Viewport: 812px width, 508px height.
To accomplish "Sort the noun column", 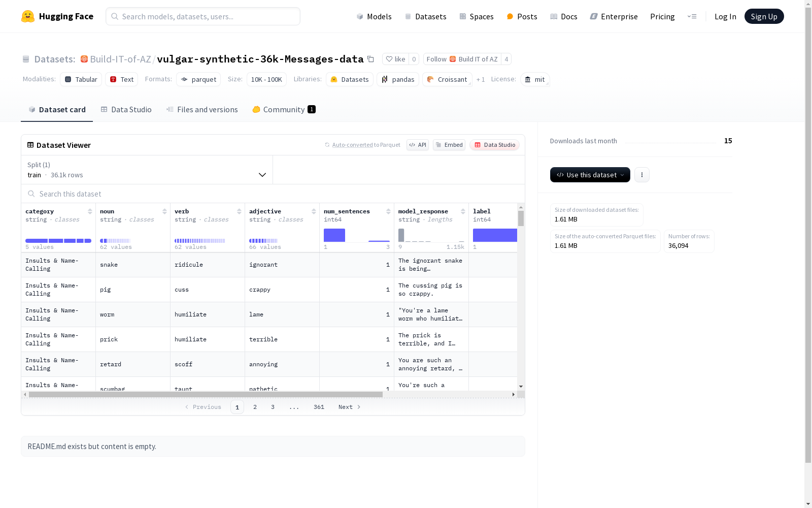I will click(x=164, y=211).
